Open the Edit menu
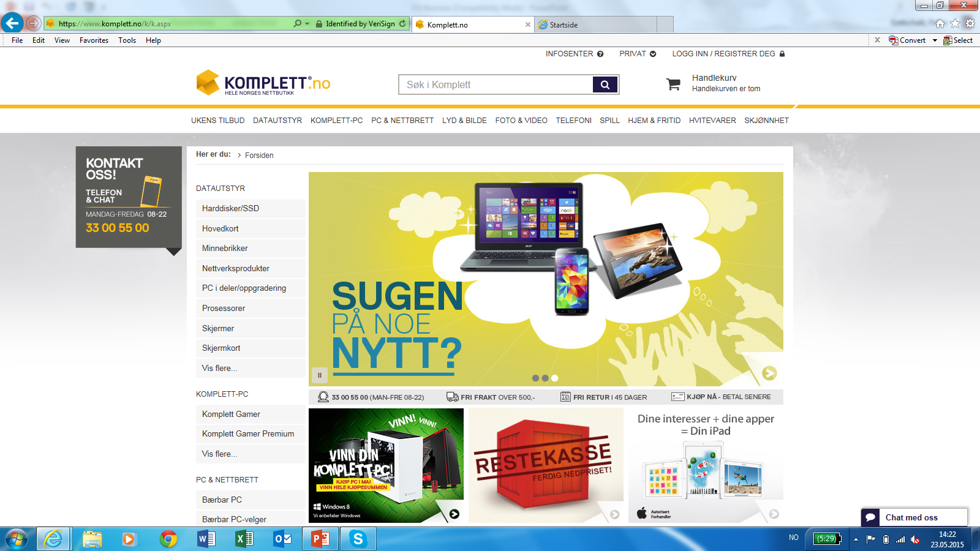This screenshot has width=980, height=551. 39,40
